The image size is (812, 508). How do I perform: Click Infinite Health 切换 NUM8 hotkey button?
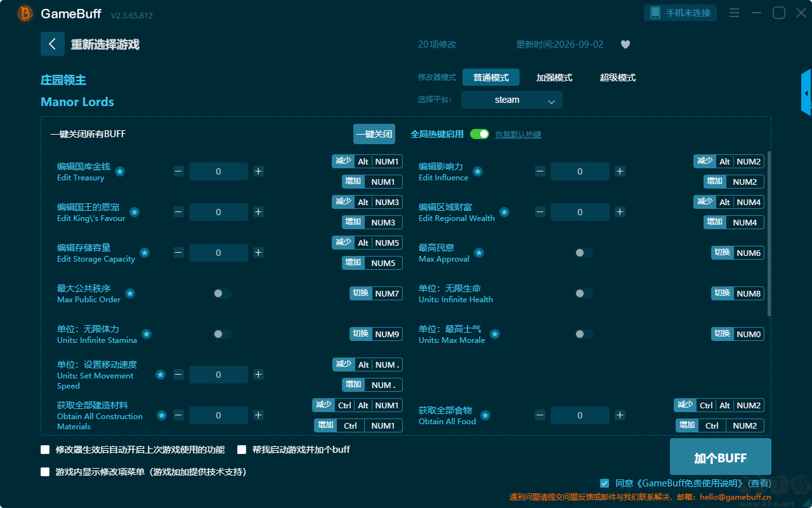[x=738, y=293]
